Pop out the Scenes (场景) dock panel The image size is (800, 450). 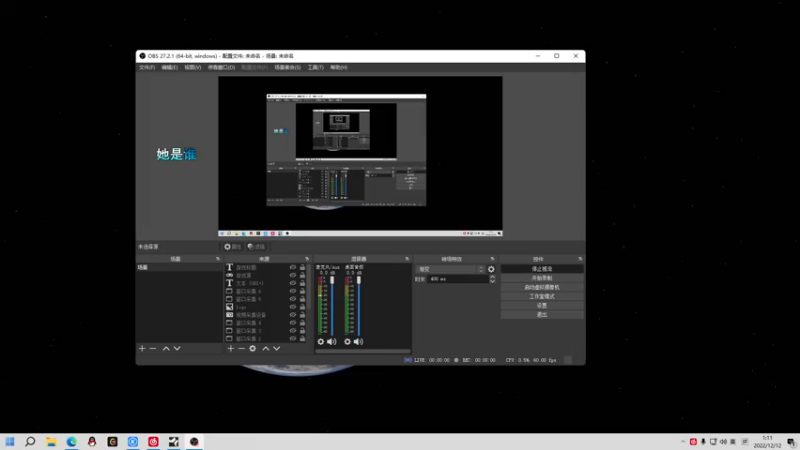pos(218,259)
